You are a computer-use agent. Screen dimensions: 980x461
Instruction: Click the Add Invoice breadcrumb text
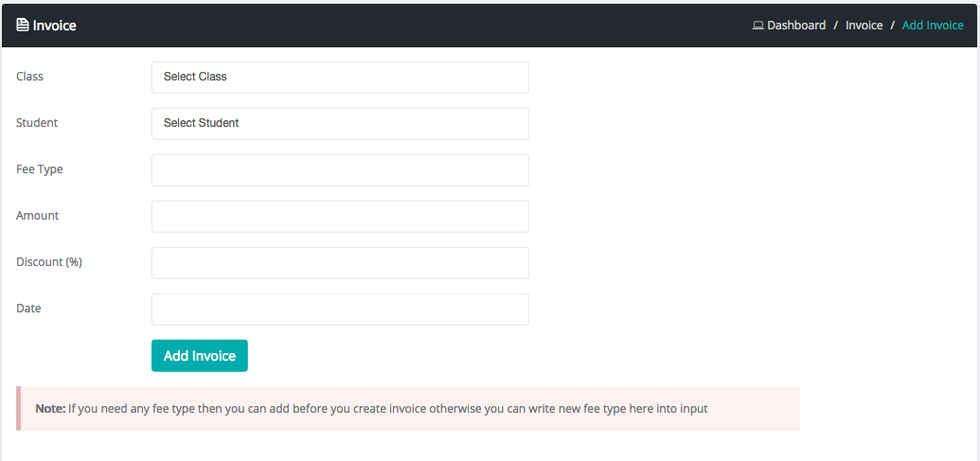933,26
